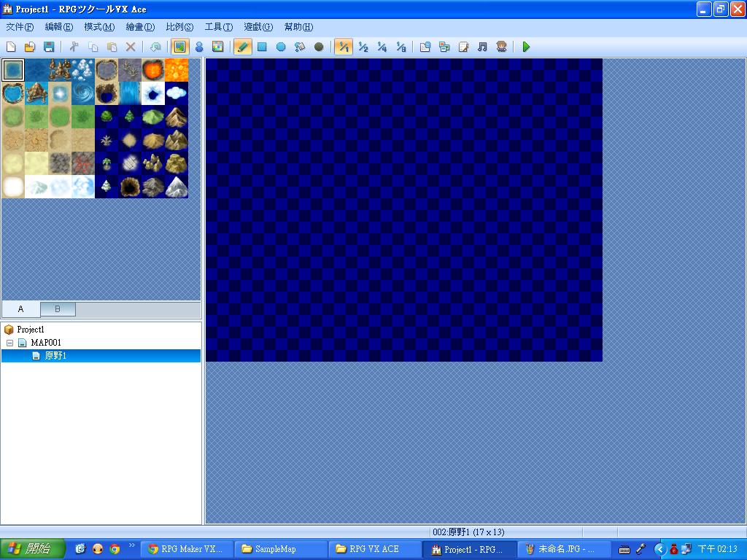Create a new project with toolbar icon
The height and width of the screenshot is (560, 747).
pyautogui.click(x=11, y=47)
